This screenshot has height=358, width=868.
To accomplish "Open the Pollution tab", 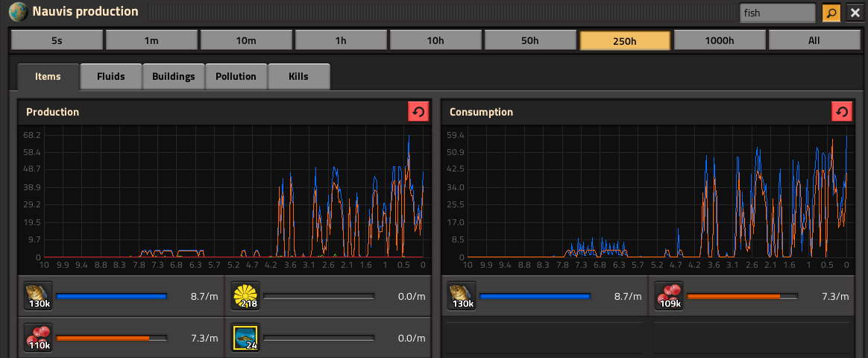I will (x=236, y=76).
